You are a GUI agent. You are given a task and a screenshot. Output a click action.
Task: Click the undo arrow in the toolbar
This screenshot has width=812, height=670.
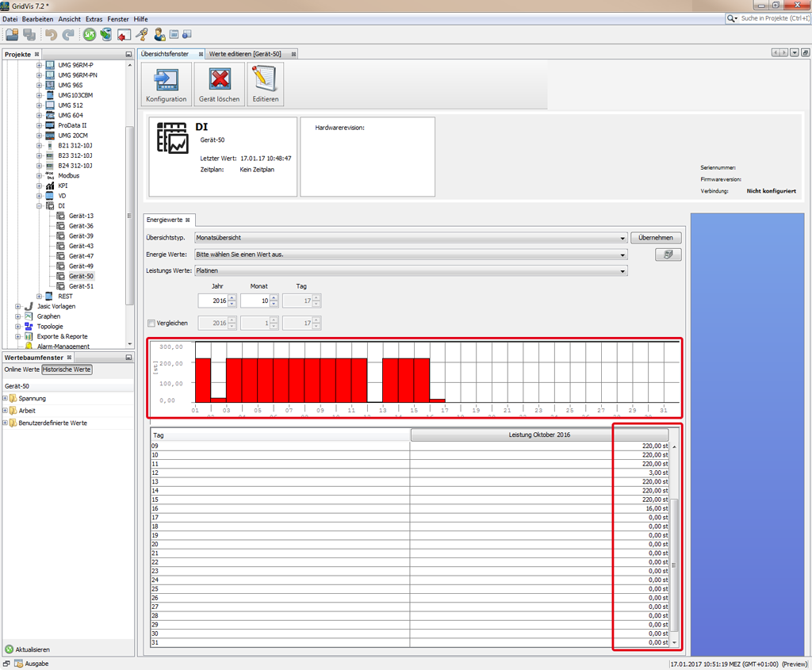(49, 34)
